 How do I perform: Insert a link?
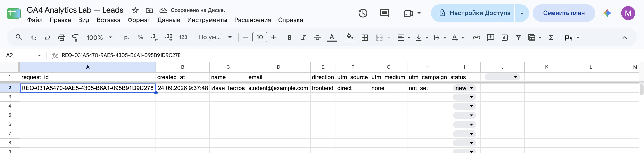pyautogui.click(x=476, y=37)
